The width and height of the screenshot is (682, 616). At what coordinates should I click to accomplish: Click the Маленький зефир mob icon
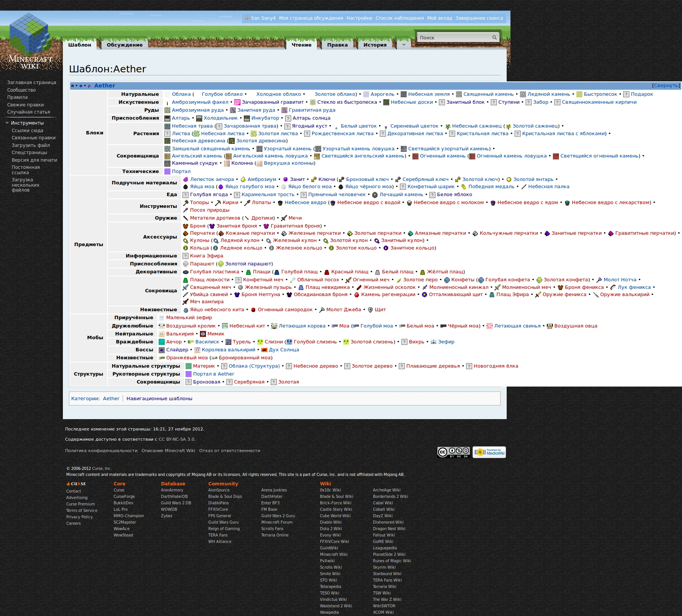pos(162,318)
